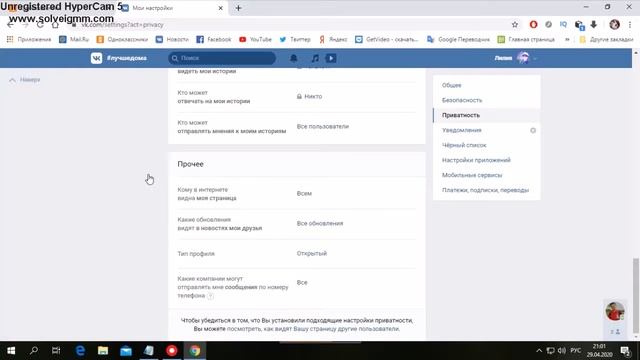Click the friends list icon below chat avatar
Viewport: 640px width, 360px height.
(x=615, y=332)
